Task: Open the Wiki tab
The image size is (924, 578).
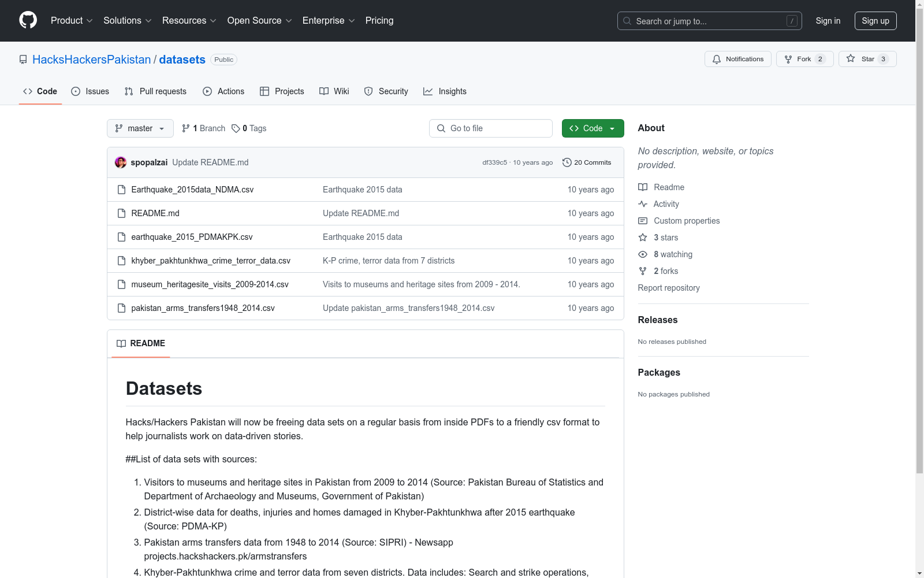Action: click(x=334, y=91)
